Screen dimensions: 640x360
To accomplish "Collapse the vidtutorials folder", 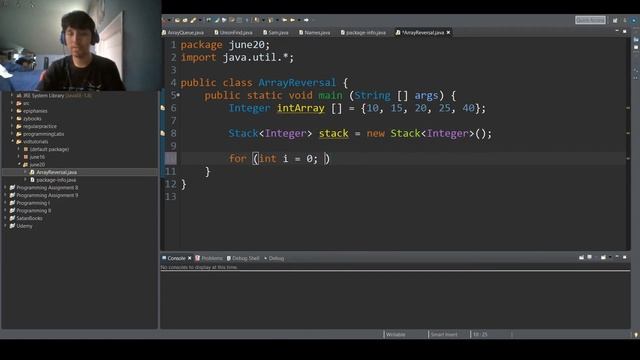I will [13, 141].
